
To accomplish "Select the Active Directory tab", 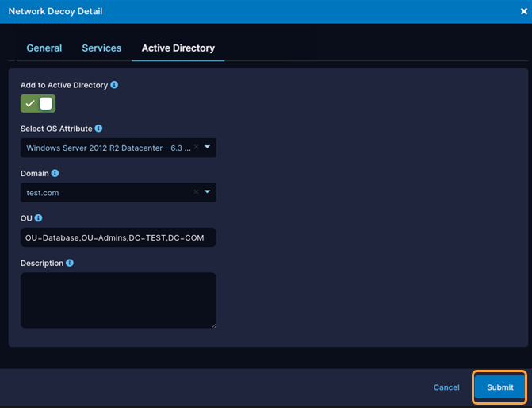I will tap(178, 48).
